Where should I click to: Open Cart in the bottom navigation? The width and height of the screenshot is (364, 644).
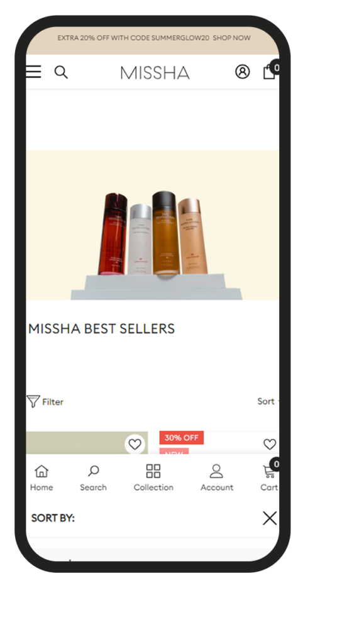click(270, 478)
